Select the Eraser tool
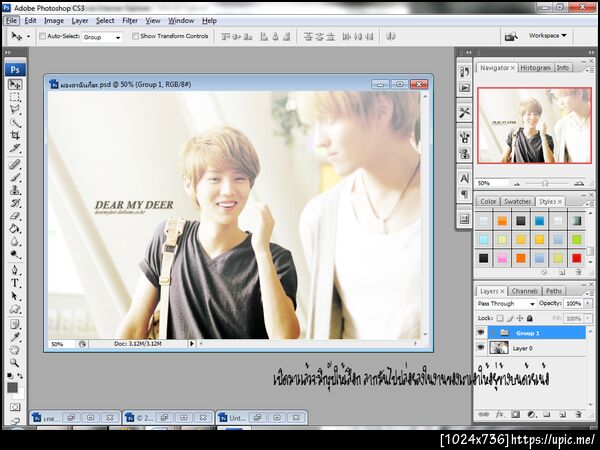Screen dimensions: 600x450 tap(15, 216)
